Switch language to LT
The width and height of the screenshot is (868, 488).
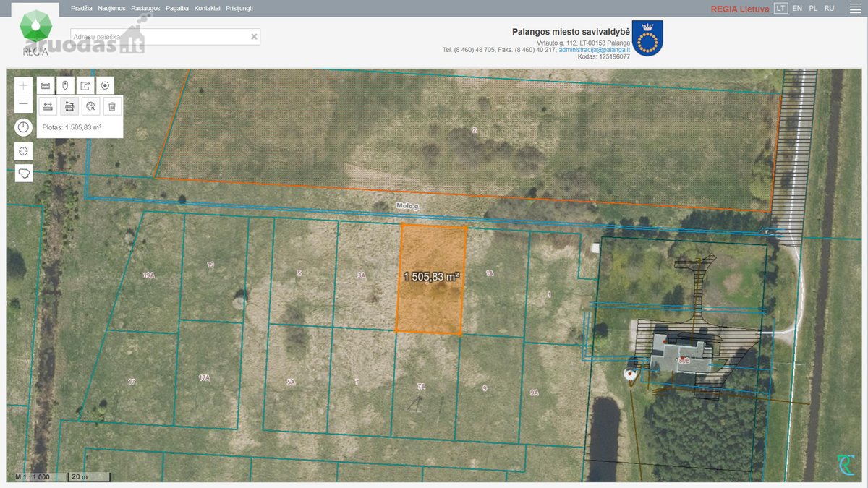click(x=780, y=8)
